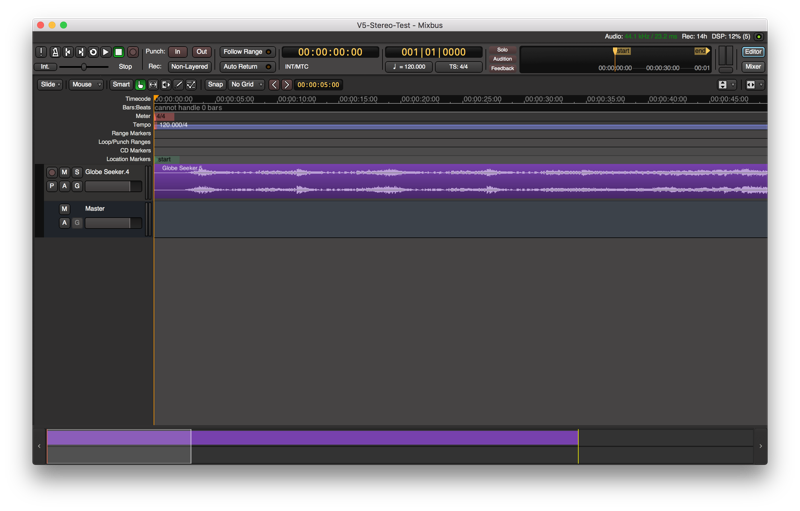
Task: Click the green DSP status indicator
Action: coord(759,37)
